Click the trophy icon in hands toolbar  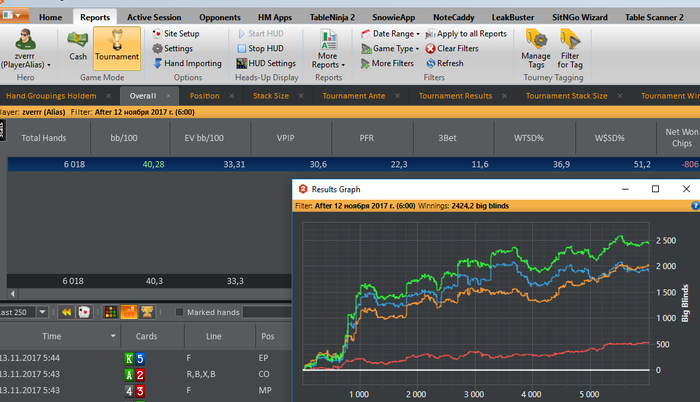pyautogui.click(x=147, y=312)
